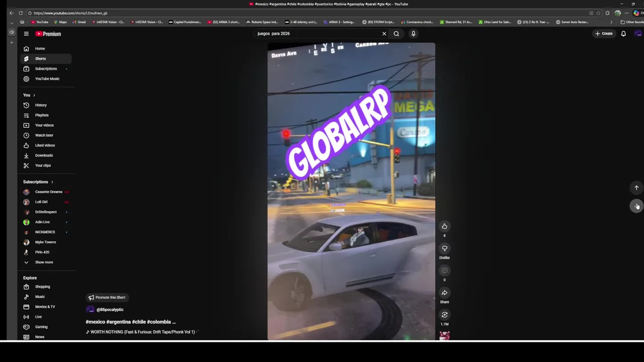Screen dimensions: 644x362
Task: Open the hamburger guide menu
Action: coord(26,34)
